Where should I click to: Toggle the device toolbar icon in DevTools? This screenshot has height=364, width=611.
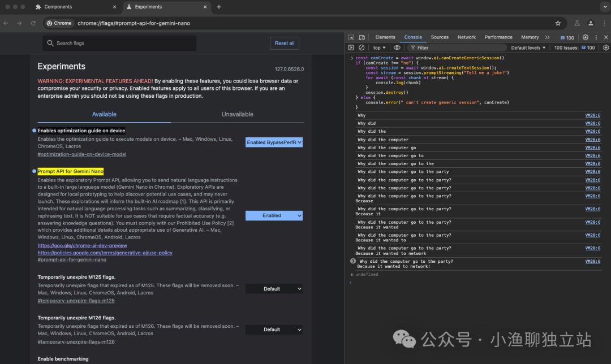pyautogui.click(x=362, y=37)
